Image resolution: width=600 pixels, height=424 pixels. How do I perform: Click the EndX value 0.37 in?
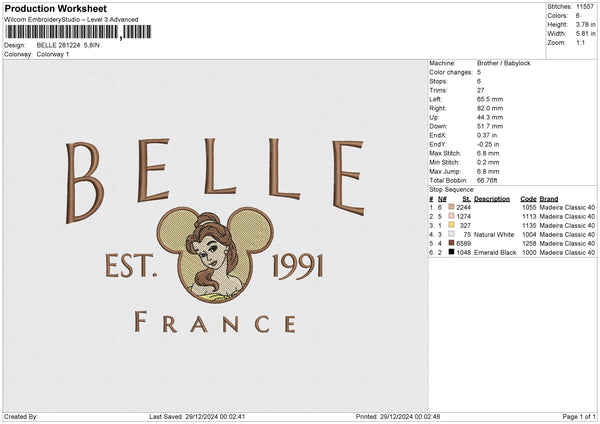click(487, 135)
